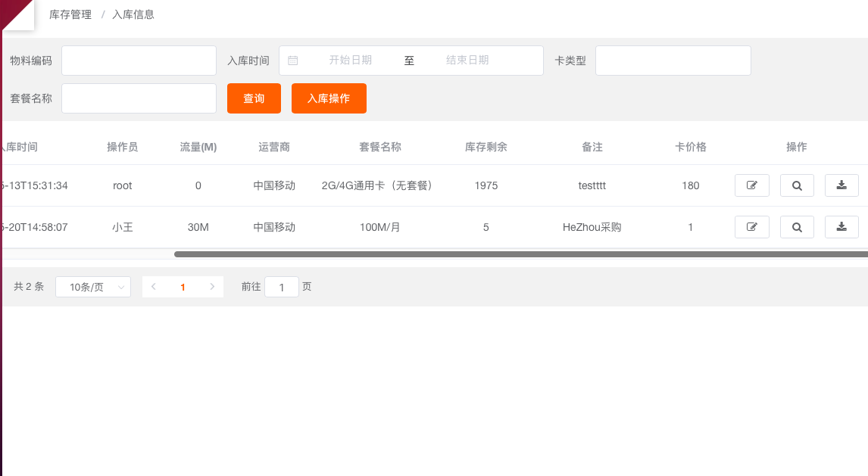Click the horizontal table scrollbar
The width and height of the screenshot is (868, 476).
520,254
